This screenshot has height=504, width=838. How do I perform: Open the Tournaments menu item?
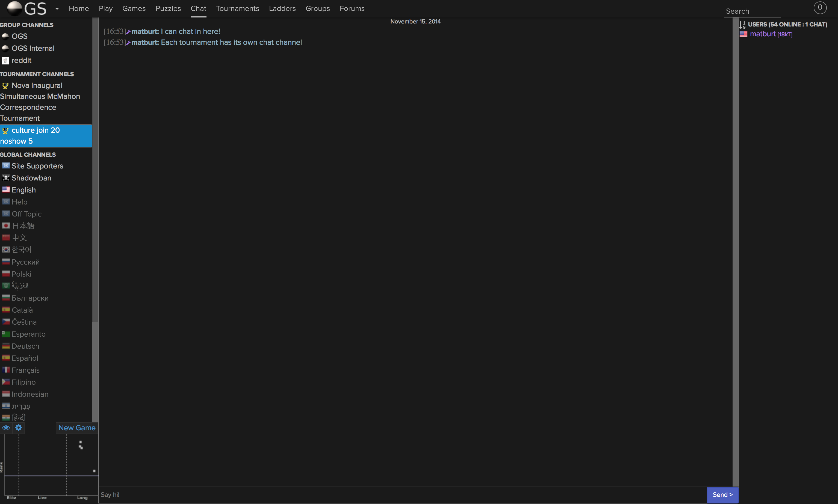[x=237, y=8]
